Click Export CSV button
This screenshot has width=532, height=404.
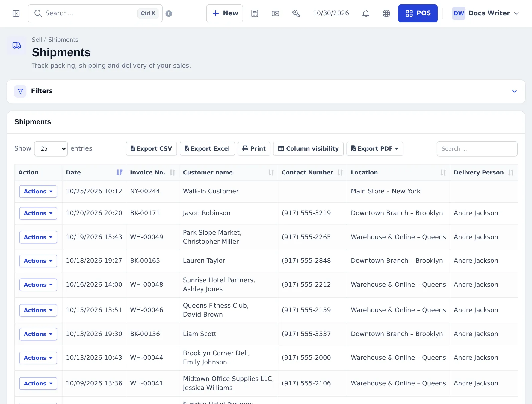[151, 149]
